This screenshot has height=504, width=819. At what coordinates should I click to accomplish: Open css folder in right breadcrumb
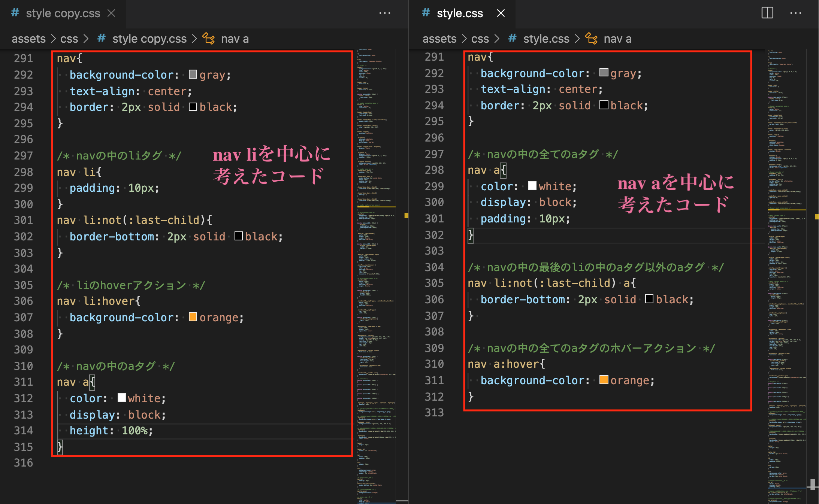480,39
